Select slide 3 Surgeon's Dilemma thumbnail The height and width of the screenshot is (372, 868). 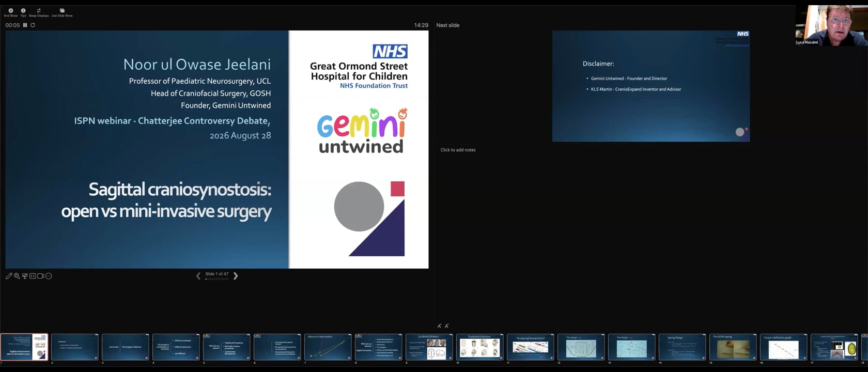[x=126, y=347]
